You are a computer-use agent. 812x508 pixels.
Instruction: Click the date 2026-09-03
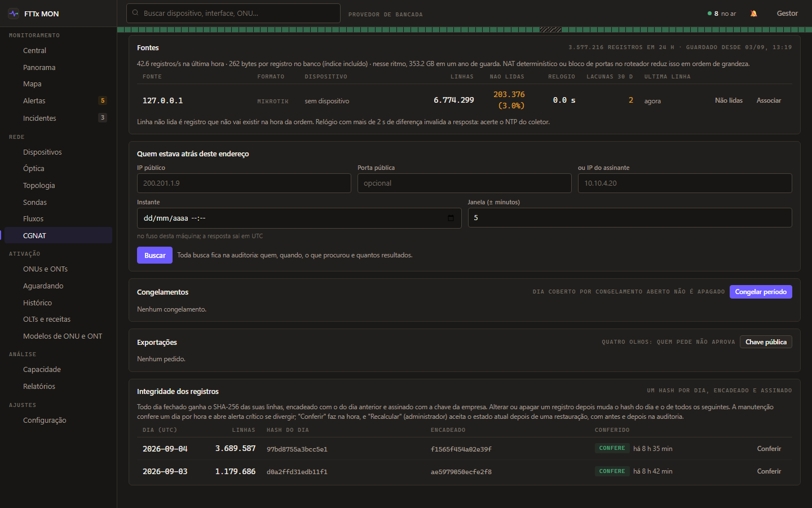tap(165, 471)
